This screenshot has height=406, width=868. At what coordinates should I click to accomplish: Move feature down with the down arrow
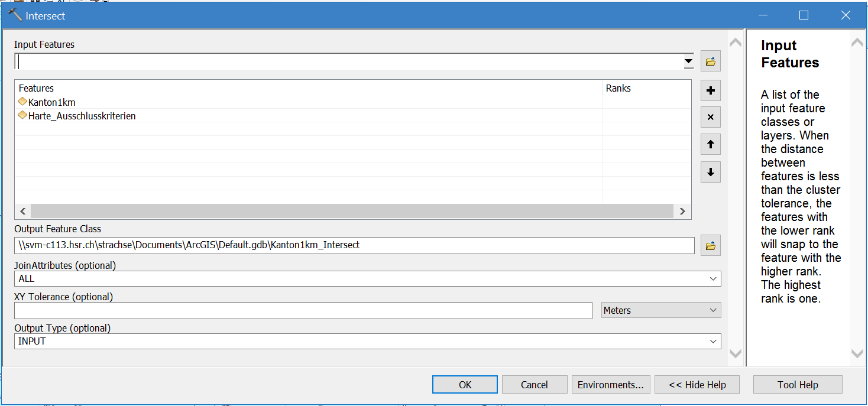coord(710,172)
